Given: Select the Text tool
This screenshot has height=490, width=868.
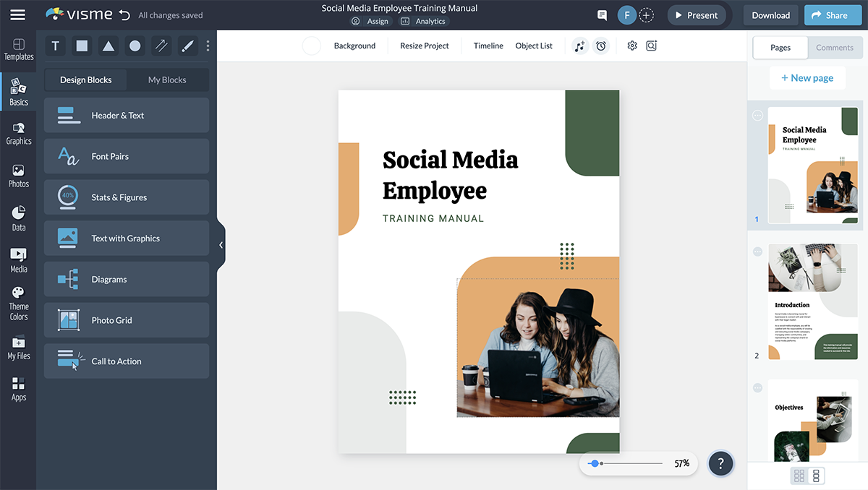Looking at the screenshot, I should tap(55, 46).
